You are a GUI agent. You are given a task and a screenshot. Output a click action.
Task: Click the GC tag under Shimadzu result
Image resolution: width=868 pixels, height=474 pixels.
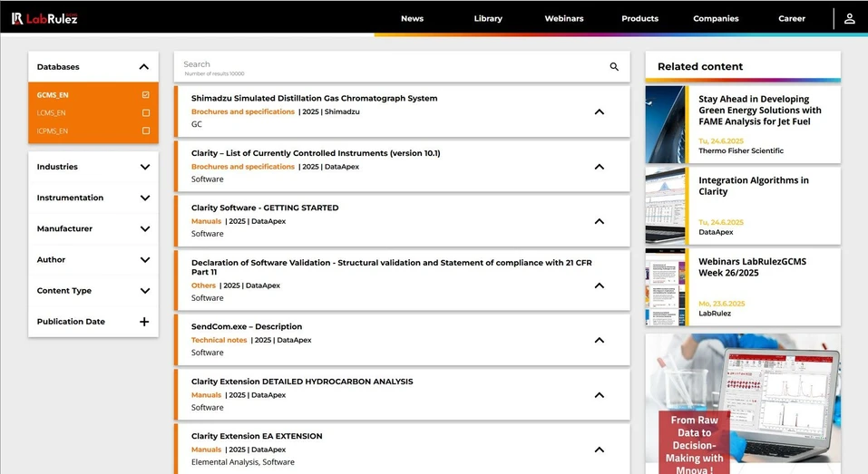pos(197,124)
